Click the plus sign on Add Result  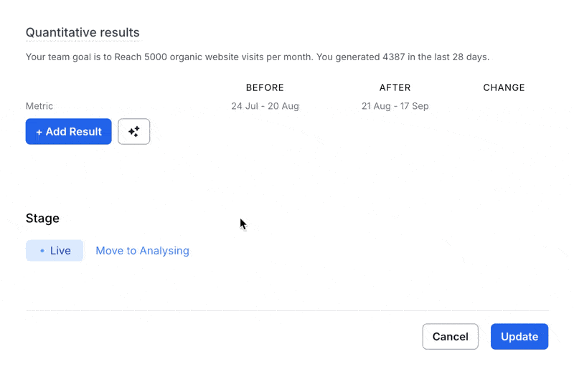[x=39, y=132]
